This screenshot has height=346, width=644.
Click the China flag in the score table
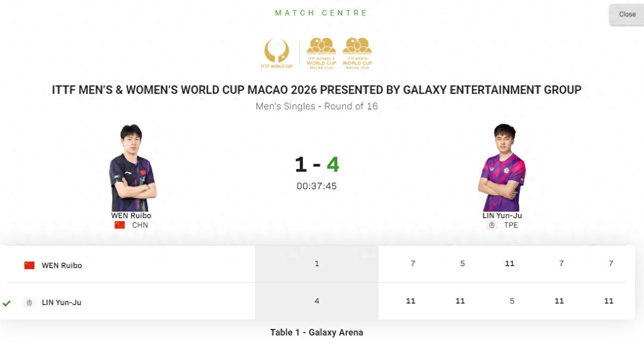tap(29, 265)
